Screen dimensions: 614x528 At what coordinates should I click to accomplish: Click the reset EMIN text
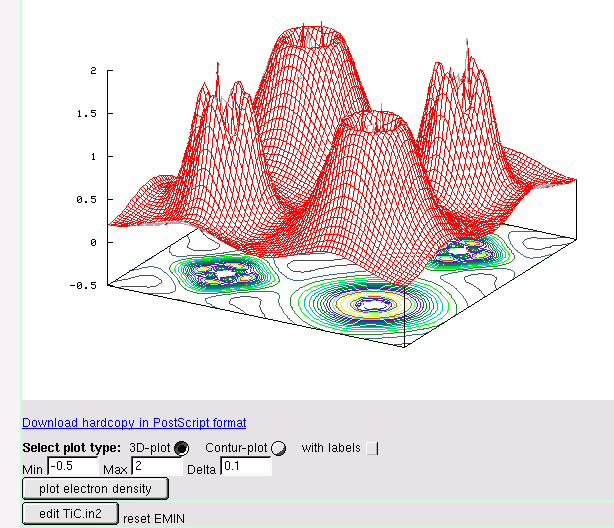154,519
